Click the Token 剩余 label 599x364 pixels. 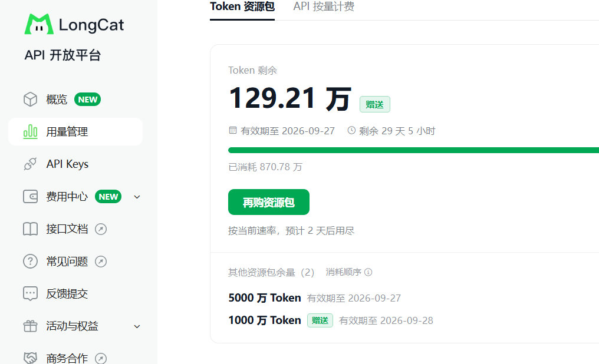(x=252, y=70)
